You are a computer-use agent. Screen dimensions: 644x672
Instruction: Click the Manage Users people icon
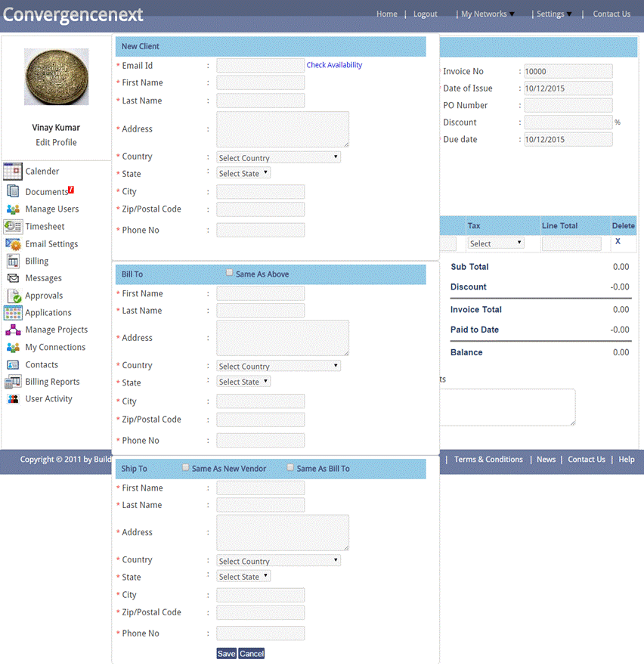coord(13,209)
